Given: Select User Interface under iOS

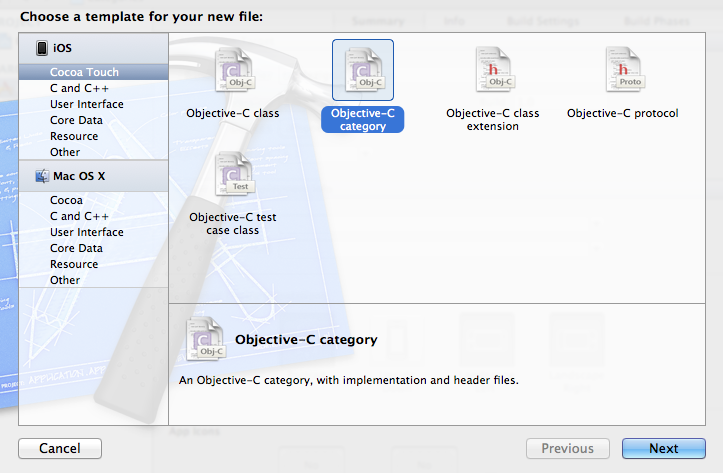Looking at the screenshot, I should [x=87, y=104].
